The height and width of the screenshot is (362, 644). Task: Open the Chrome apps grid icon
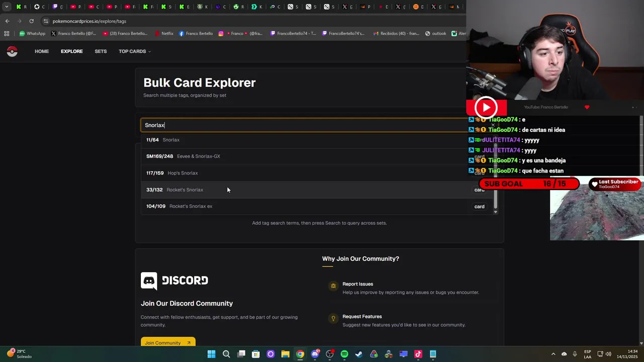pos(7,34)
